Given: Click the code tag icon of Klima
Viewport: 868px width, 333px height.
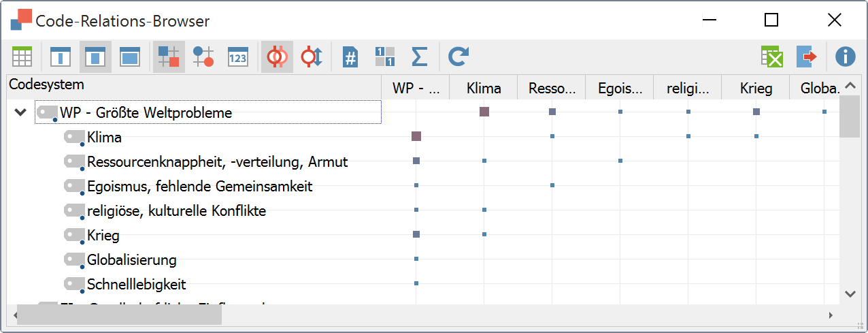Looking at the screenshot, I should coord(74,138).
